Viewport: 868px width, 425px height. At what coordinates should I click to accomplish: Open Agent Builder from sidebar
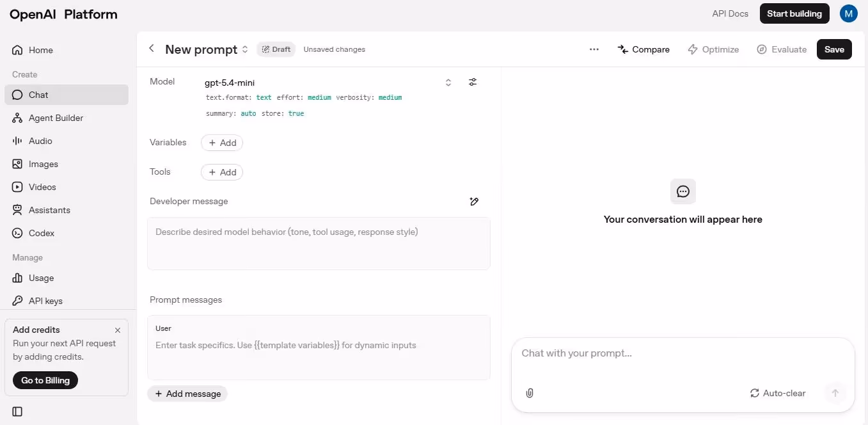coord(67,118)
